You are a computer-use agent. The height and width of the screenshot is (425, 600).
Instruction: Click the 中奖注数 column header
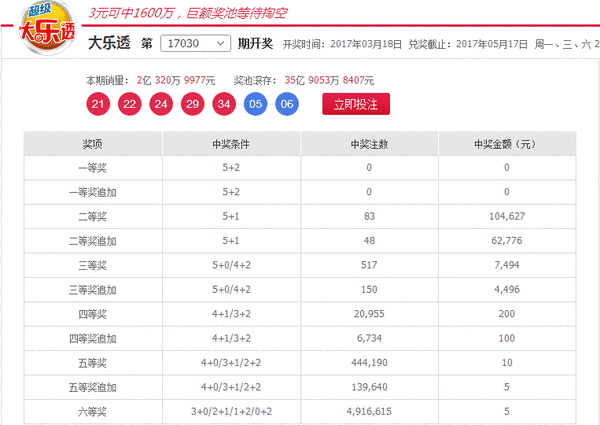point(369,144)
